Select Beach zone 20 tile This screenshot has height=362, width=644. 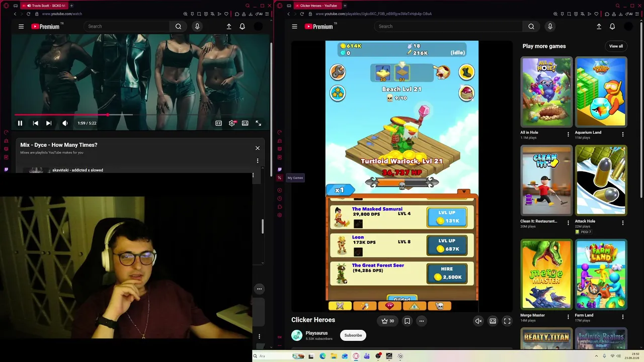pos(383,73)
